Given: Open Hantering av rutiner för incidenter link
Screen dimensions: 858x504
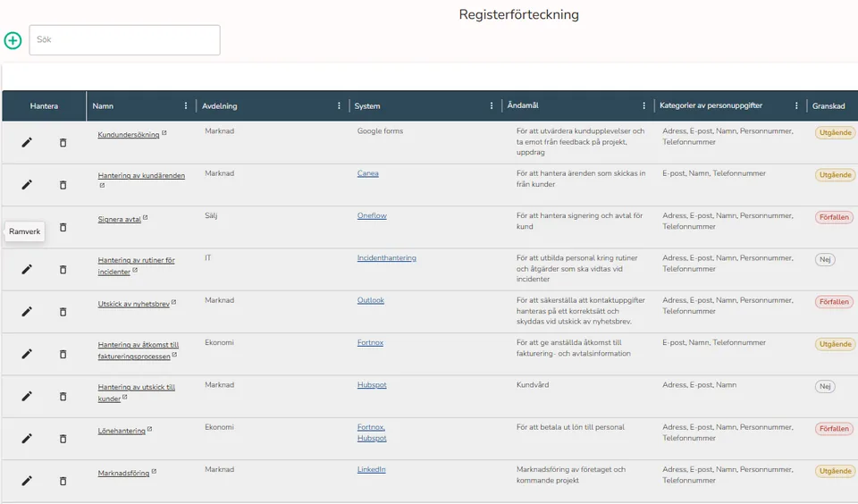Looking at the screenshot, I should pos(136,266).
